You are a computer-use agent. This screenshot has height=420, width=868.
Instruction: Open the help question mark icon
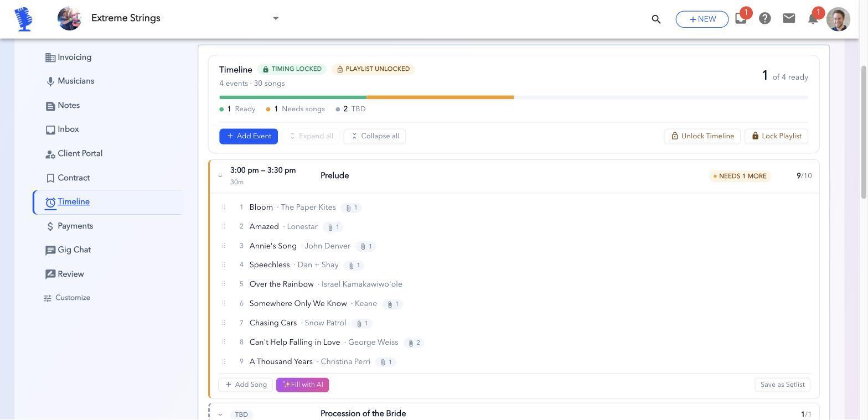click(x=765, y=19)
